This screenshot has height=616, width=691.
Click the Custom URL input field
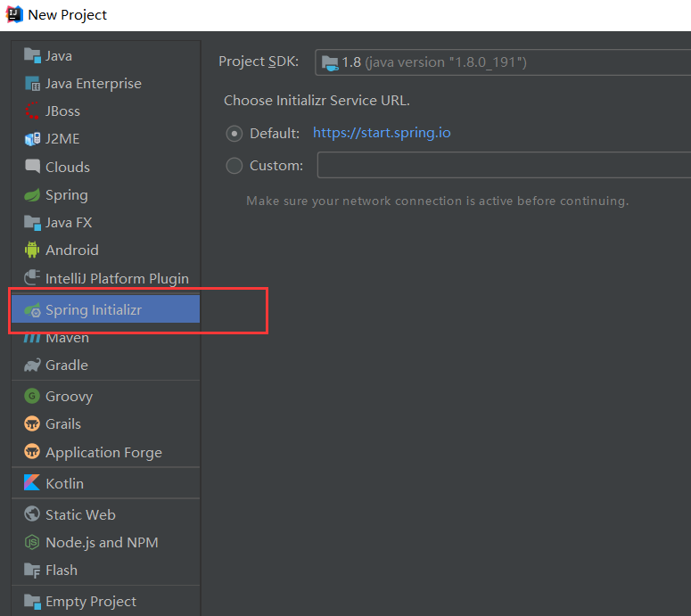pos(504,165)
